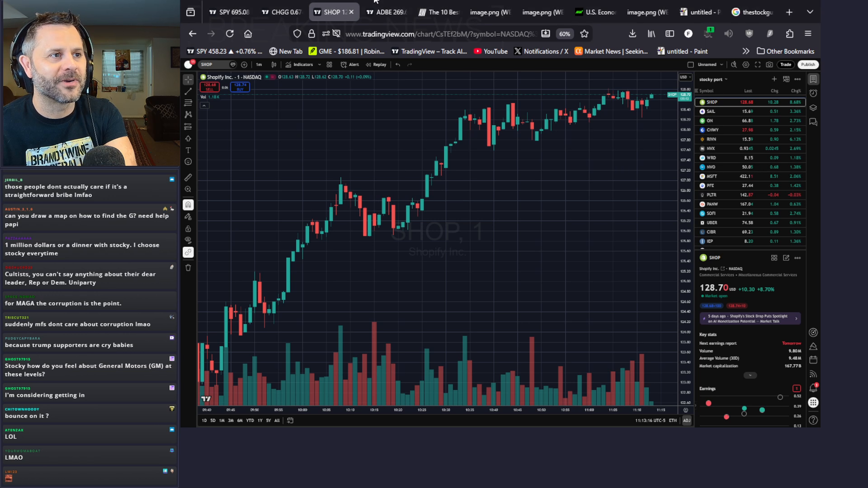The width and height of the screenshot is (868, 488).
Task: Open the forecasting and measurement tools
Action: [x=188, y=126]
